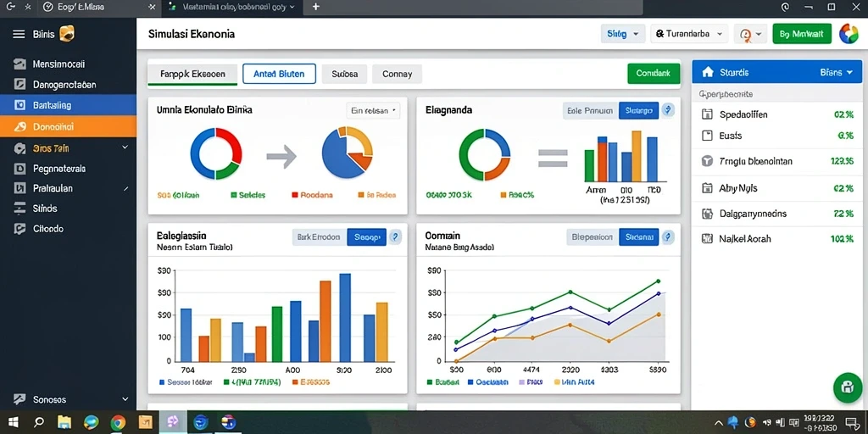Click the home icon in Staris panel
868x434 pixels.
pos(707,73)
